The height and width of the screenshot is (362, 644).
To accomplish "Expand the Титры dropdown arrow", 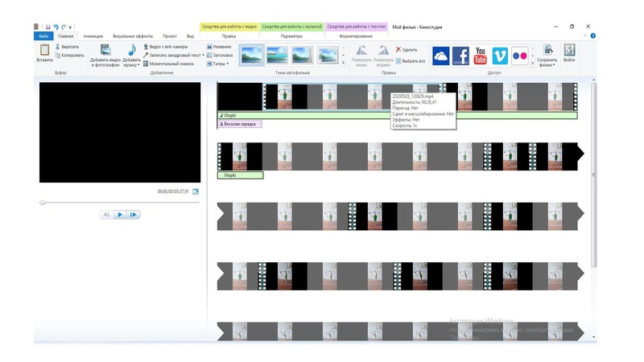I will 228,64.
